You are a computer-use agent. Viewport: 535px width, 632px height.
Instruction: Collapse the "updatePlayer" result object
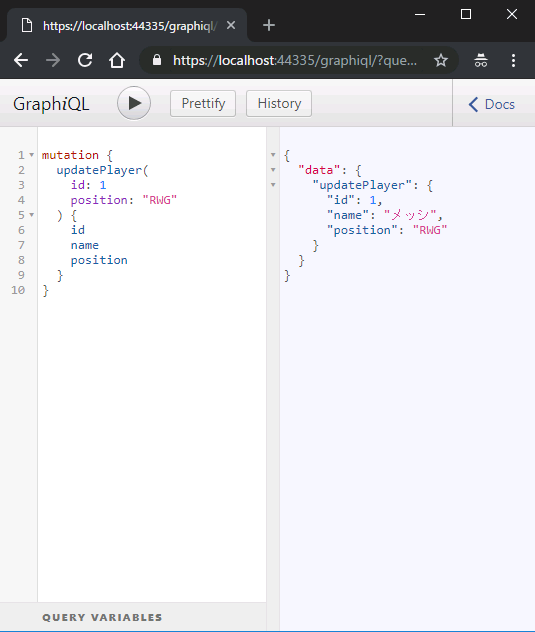[273, 185]
